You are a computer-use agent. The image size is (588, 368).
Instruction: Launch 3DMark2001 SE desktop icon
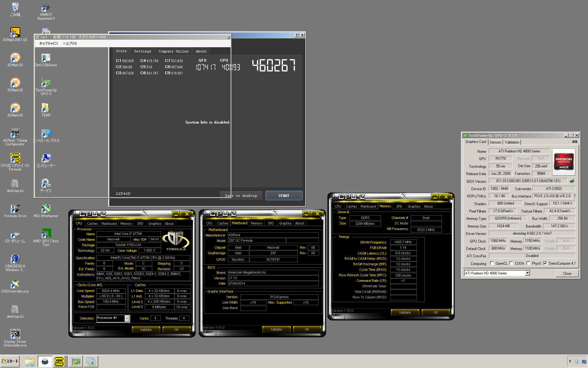15,34
